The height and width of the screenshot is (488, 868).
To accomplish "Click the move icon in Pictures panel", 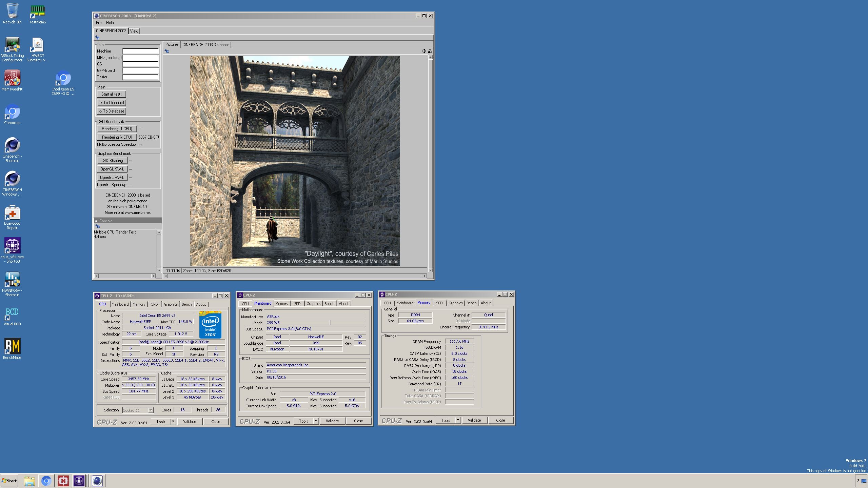I will pos(424,51).
